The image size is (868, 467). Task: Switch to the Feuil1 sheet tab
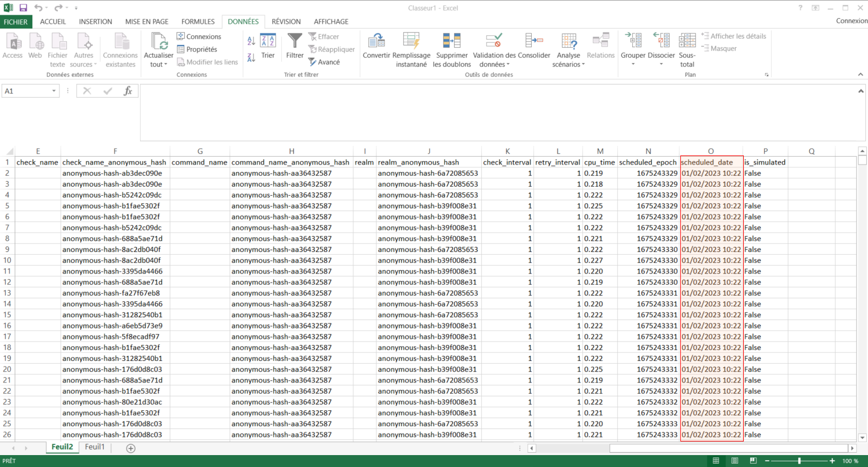coord(95,447)
